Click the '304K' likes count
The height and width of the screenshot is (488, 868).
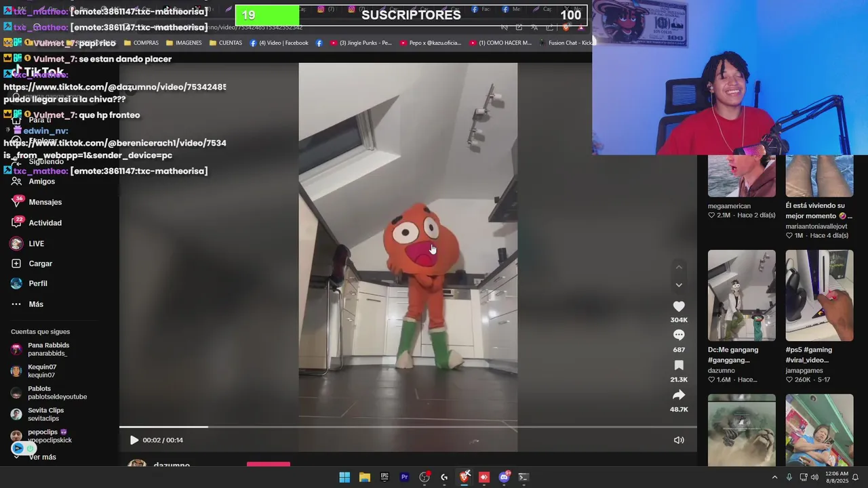click(x=679, y=320)
